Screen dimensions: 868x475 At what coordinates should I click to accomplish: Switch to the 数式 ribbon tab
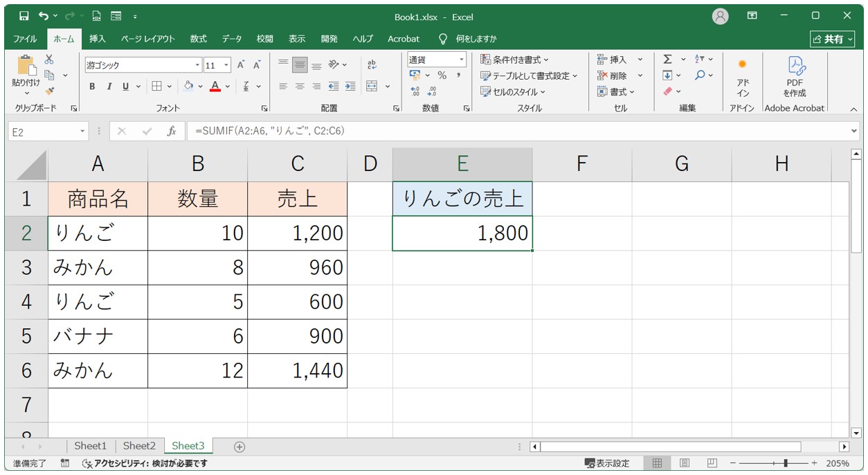pyautogui.click(x=199, y=39)
